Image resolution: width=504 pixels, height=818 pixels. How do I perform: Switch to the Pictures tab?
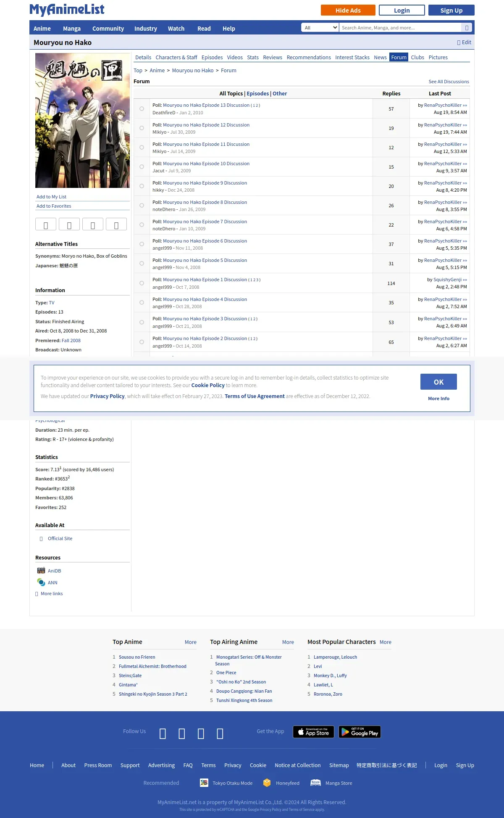click(438, 58)
